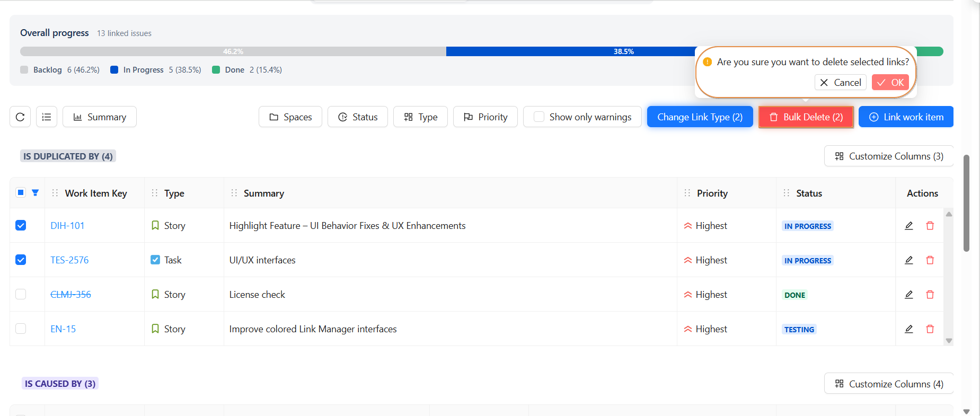Open the Spaces filter
980x416 pixels.
click(x=290, y=117)
